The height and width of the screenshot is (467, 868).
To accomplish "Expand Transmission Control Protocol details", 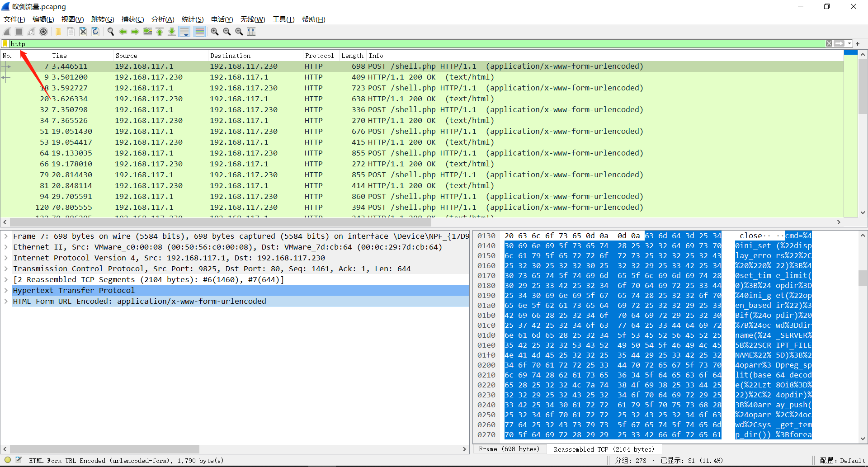I will 6,269.
